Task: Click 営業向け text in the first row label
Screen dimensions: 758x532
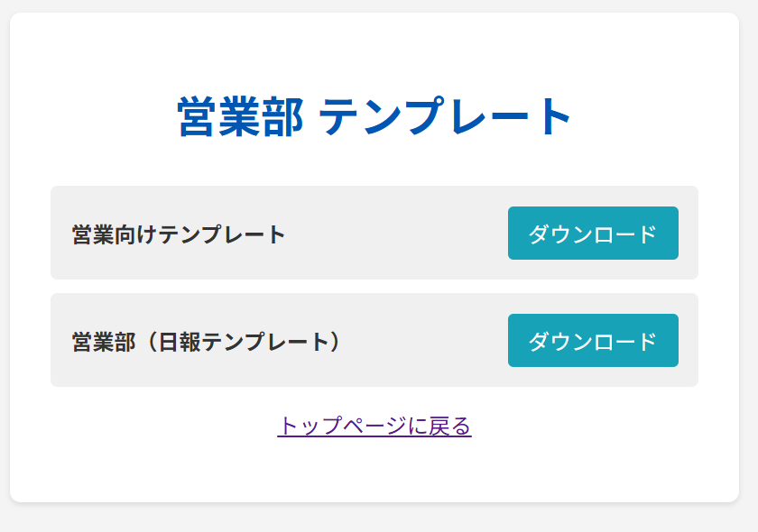Action: coord(115,234)
